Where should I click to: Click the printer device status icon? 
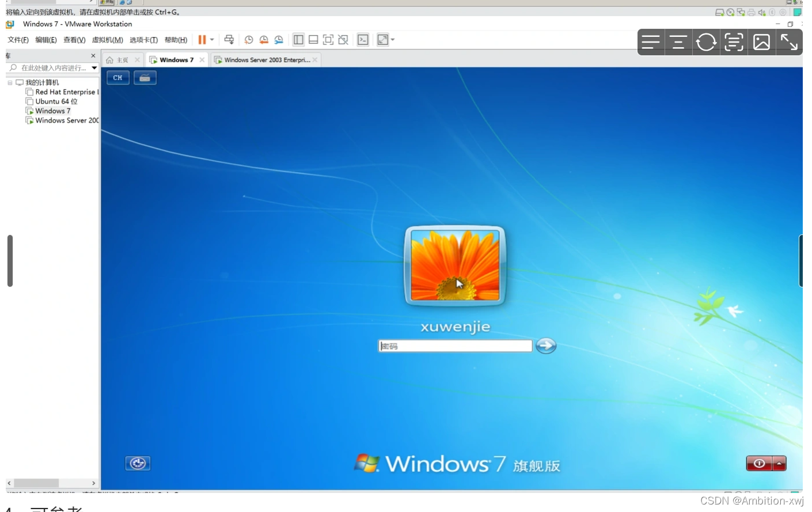[x=751, y=12]
